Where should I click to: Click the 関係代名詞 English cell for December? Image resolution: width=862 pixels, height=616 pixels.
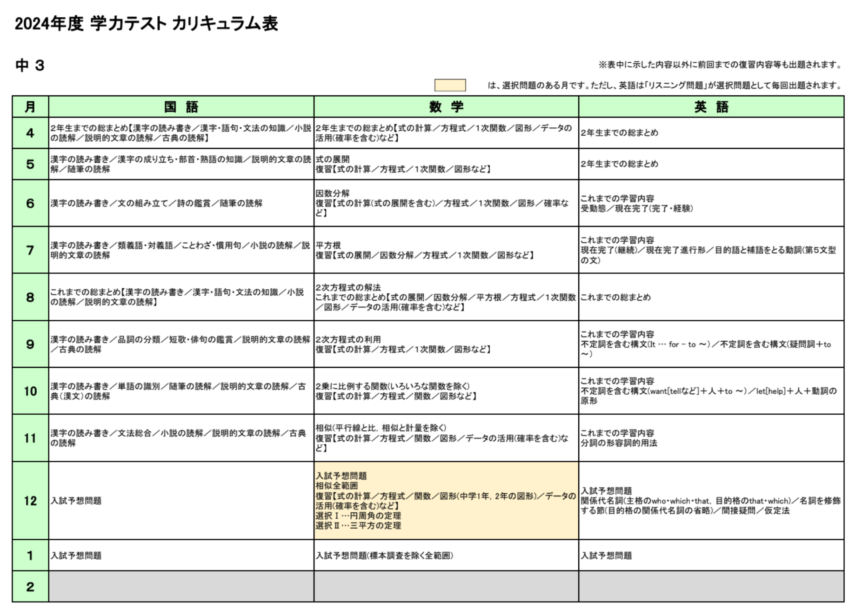[711, 501]
